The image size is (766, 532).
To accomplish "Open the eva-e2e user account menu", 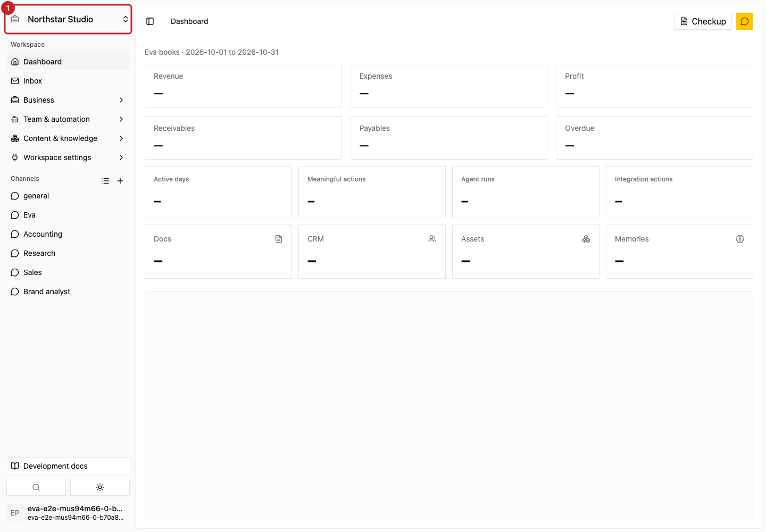I will pos(68,513).
